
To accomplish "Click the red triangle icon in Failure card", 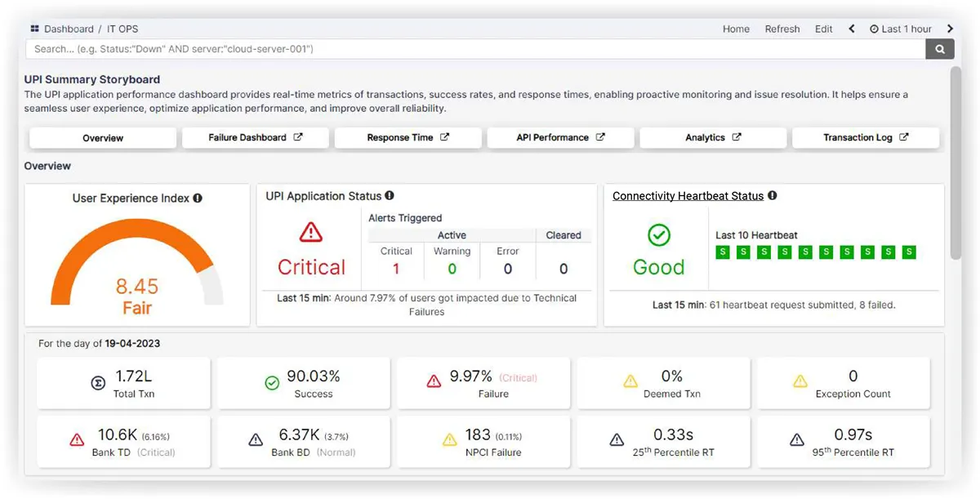I will click(x=434, y=381).
